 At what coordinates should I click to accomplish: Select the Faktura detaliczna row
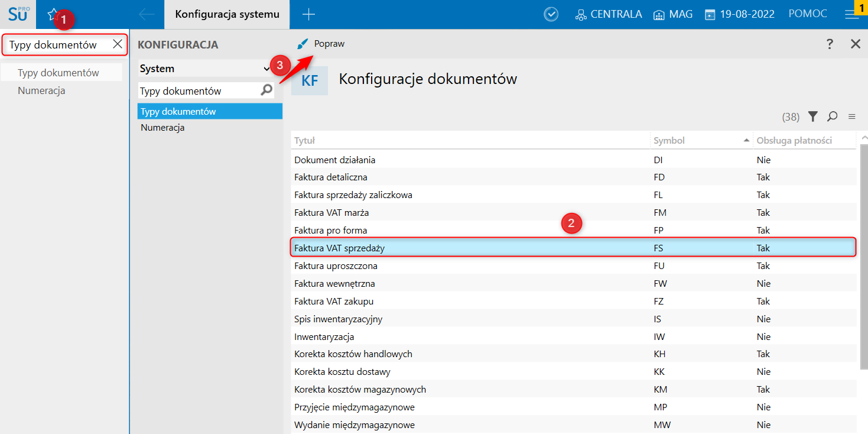coord(574,177)
